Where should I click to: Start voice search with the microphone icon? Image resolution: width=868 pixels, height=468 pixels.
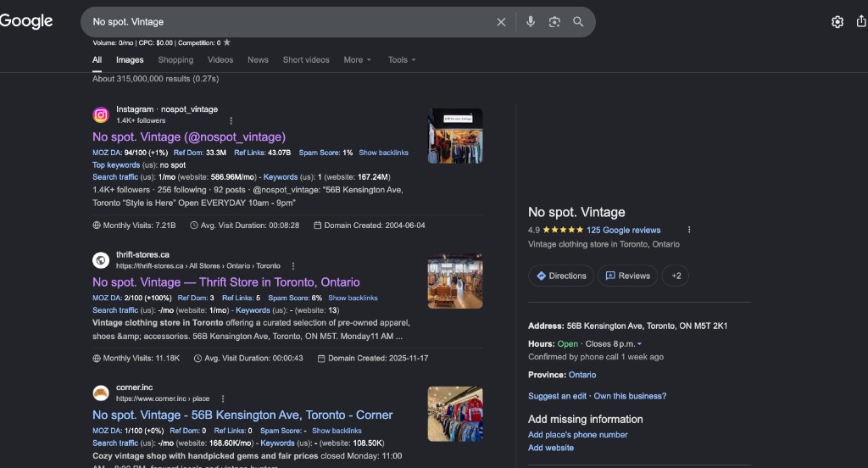pyautogui.click(x=531, y=21)
